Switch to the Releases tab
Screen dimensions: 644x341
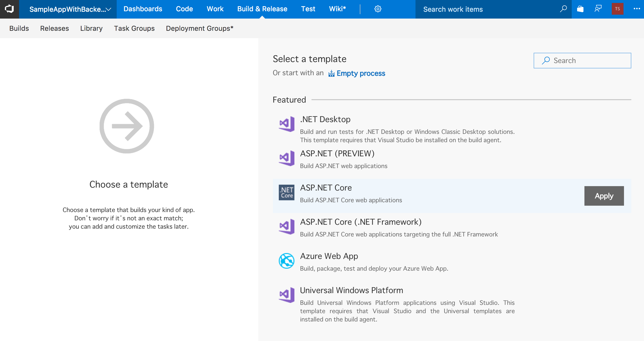[54, 28]
